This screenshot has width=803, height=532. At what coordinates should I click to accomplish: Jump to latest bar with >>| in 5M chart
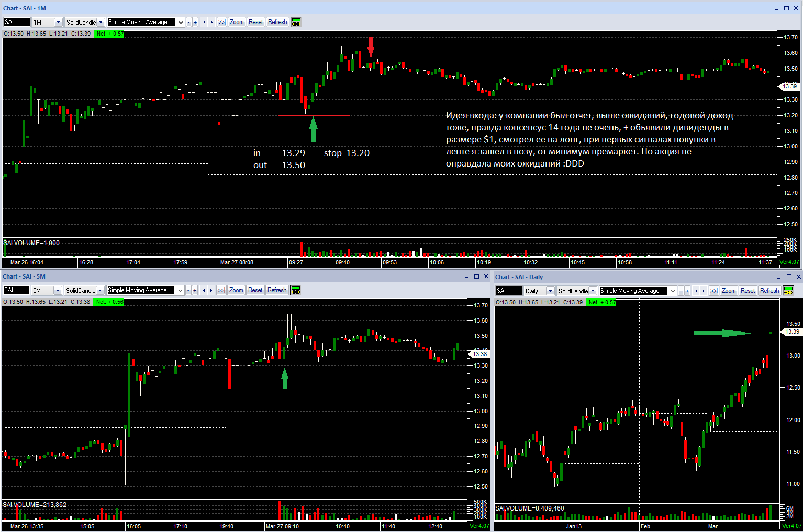click(x=221, y=290)
